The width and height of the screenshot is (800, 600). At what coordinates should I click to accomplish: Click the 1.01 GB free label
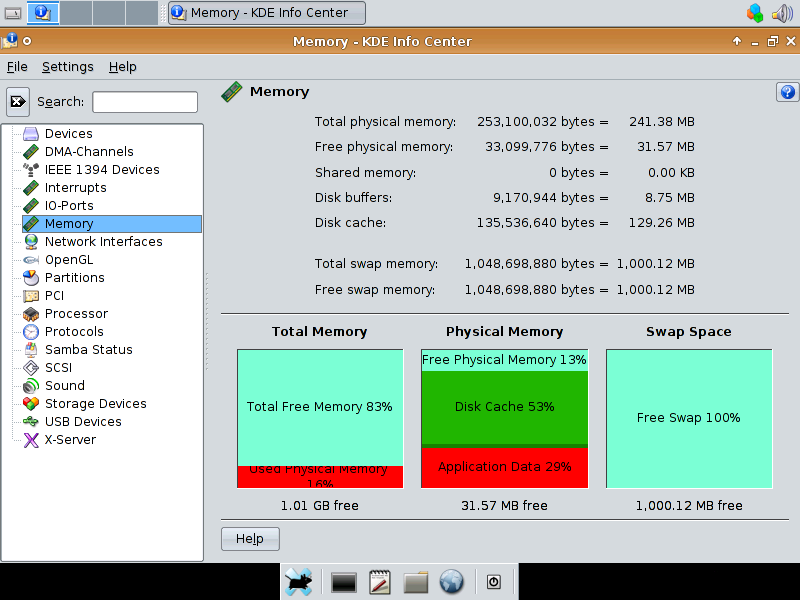[x=320, y=506]
